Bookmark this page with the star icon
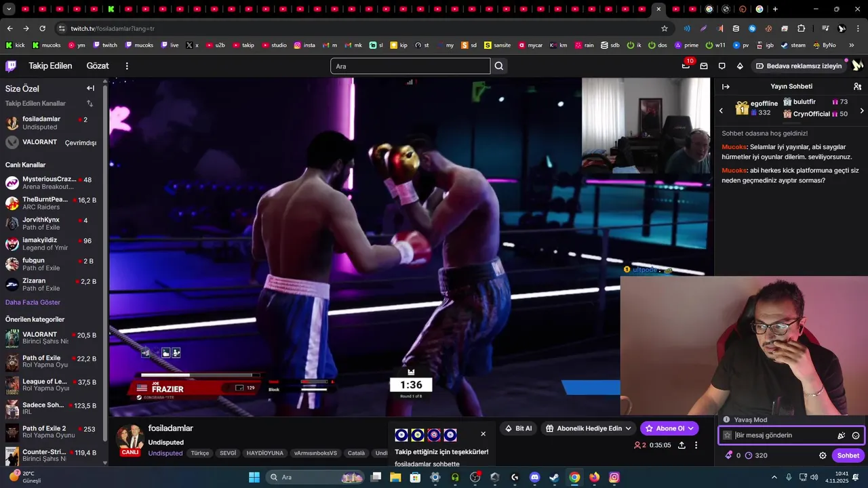The height and width of the screenshot is (488, 868). coord(665,28)
